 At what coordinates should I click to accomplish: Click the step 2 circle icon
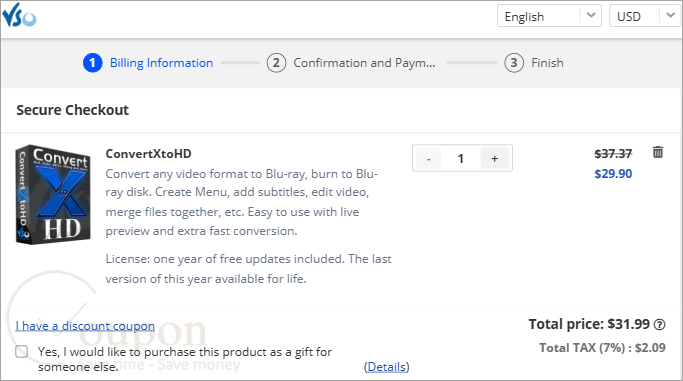[276, 63]
